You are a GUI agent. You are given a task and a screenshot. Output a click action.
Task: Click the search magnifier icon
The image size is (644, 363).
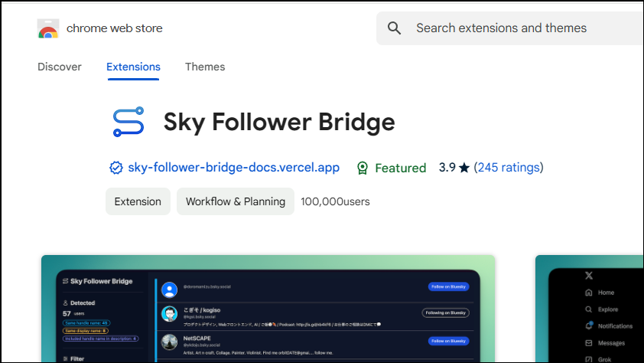pos(394,28)
